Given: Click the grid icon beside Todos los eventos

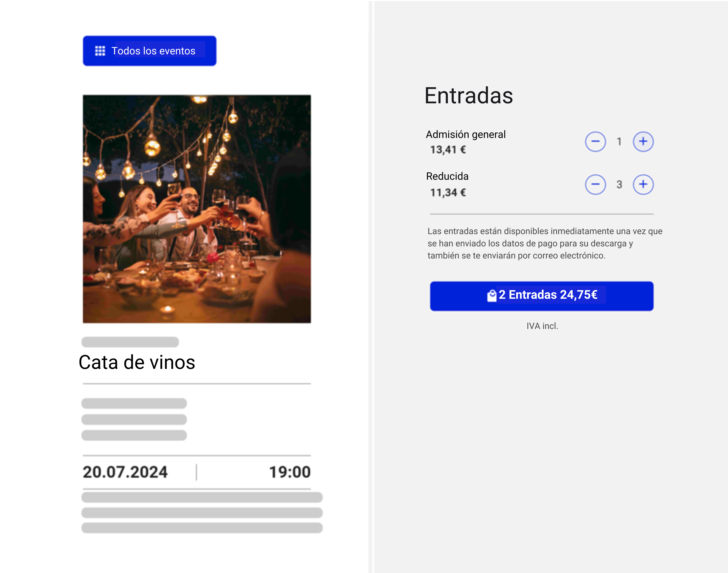Looking at the screenshot, I should 100,51.
